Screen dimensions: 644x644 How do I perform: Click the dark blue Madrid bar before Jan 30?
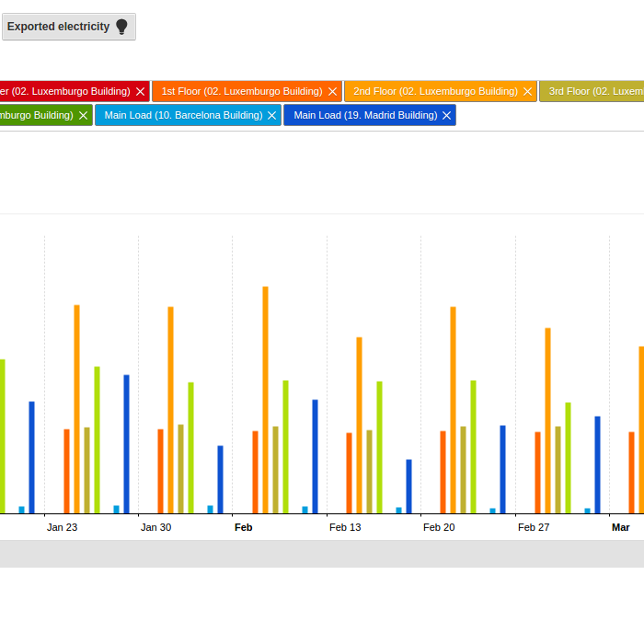[x=127, y=444]
